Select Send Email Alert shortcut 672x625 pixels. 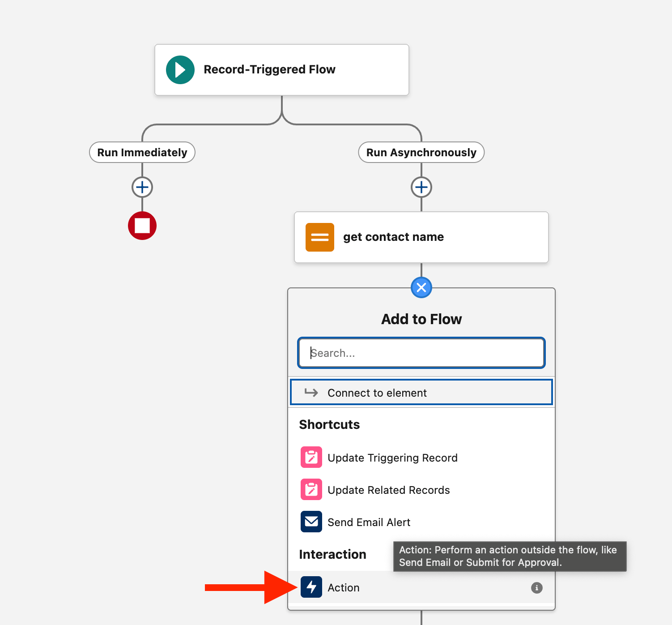(421, 522)
